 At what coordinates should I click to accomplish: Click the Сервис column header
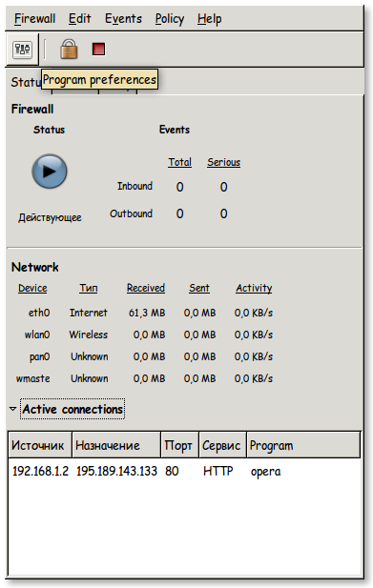coord(222,445)
